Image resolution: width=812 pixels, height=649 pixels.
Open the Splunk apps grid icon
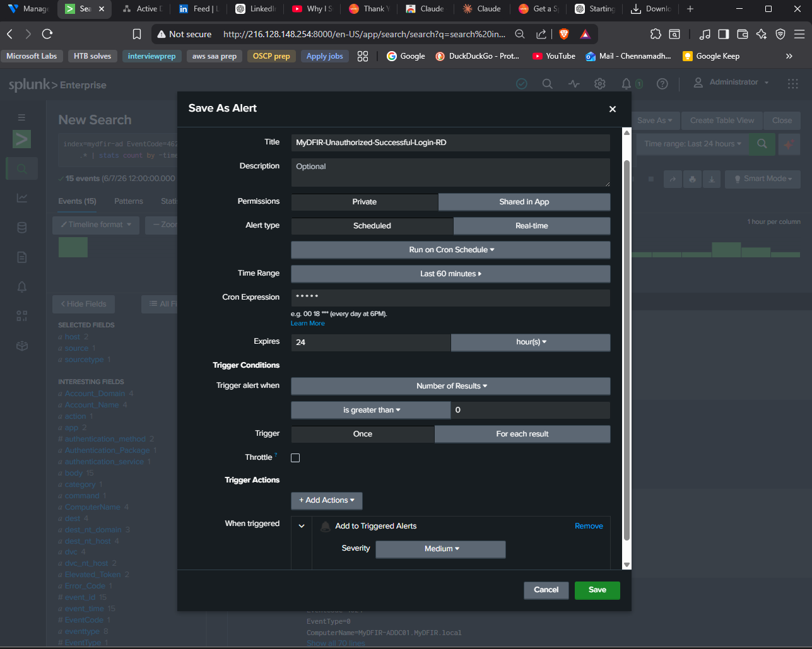click(x=793, y=83)
